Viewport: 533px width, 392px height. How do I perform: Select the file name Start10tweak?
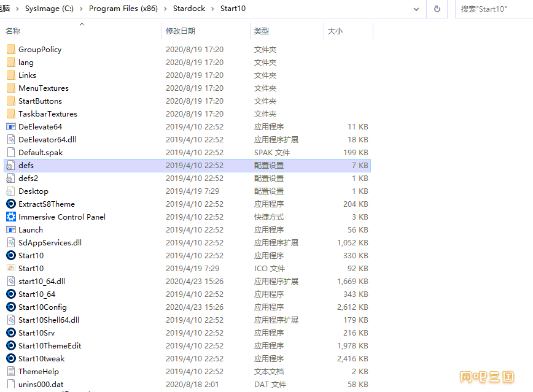pos(42,358)
